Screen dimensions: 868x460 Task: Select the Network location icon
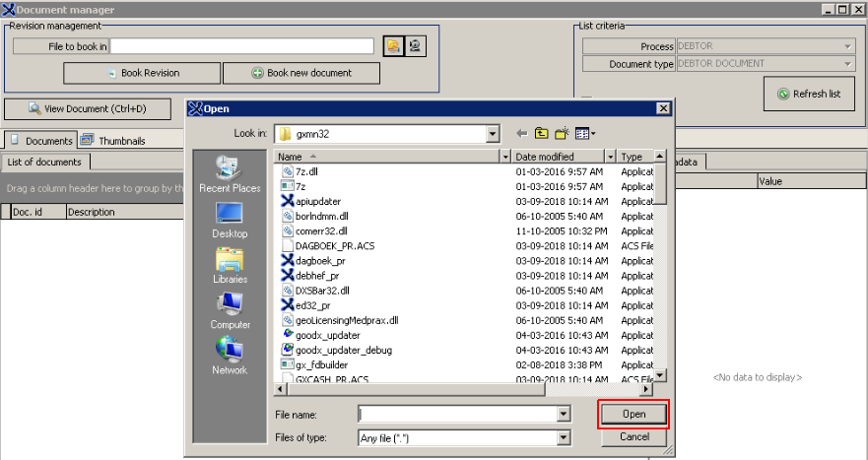coord(229,355)
